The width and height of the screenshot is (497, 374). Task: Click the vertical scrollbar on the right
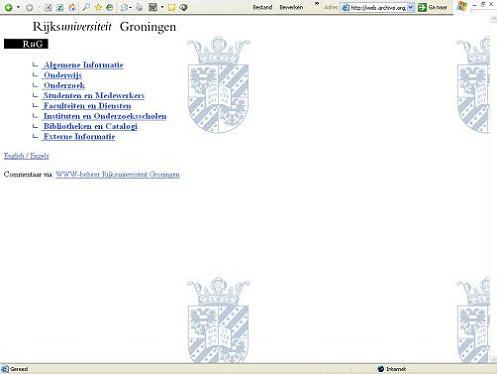[494, 189]
